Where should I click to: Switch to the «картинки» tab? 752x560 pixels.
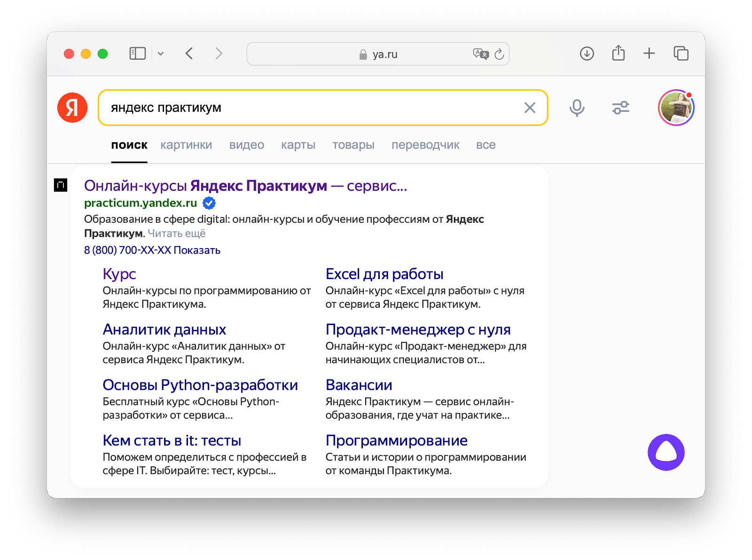pos(187,145)
